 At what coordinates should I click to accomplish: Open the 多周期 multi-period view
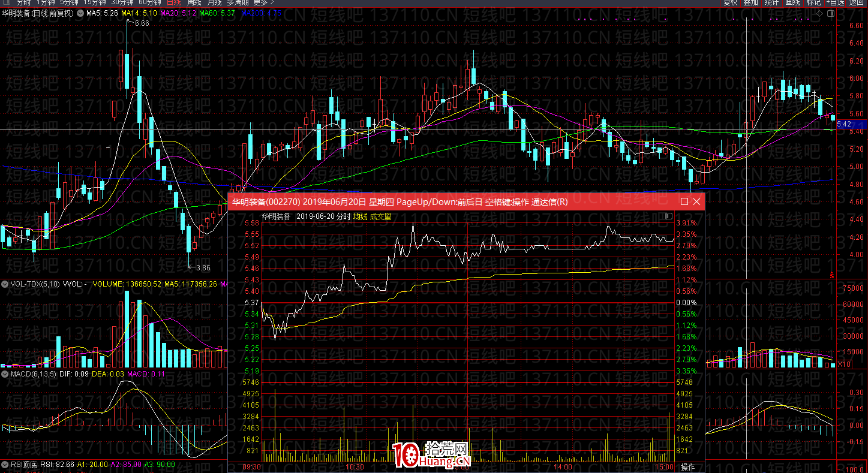[238, 3]
